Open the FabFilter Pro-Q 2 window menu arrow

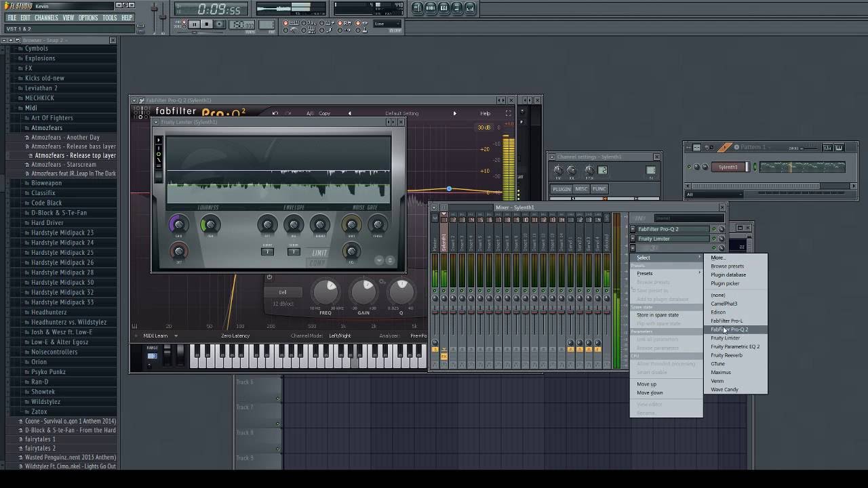[134, 100]
